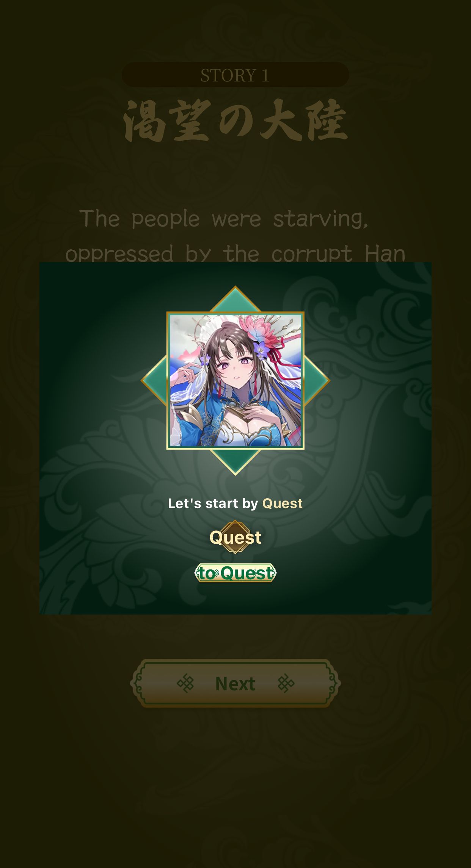Click the right knot ornament on Next
This screenshot has width=471, height=868.
[286, 684]
